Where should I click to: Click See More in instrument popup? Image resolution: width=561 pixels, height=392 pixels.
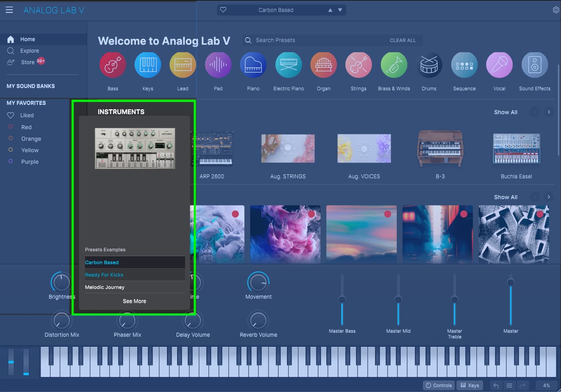(135, 301)
